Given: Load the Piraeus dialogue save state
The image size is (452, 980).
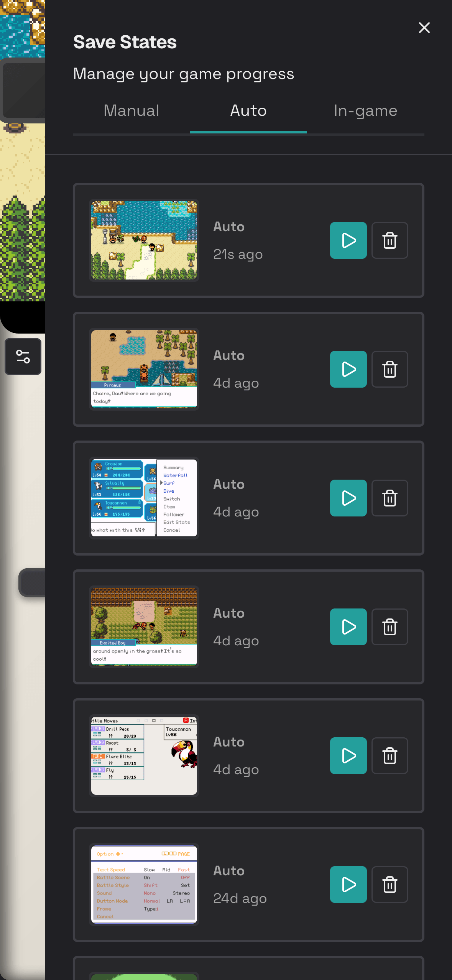Looking at the screenshot, I should pyautogui.click(x=348, y=369).
